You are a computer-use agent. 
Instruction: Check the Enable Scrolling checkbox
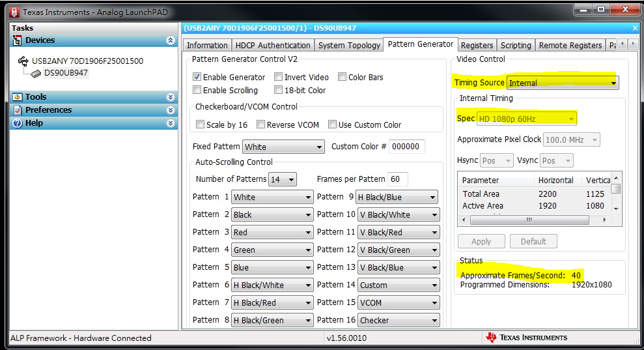[197, 90]
